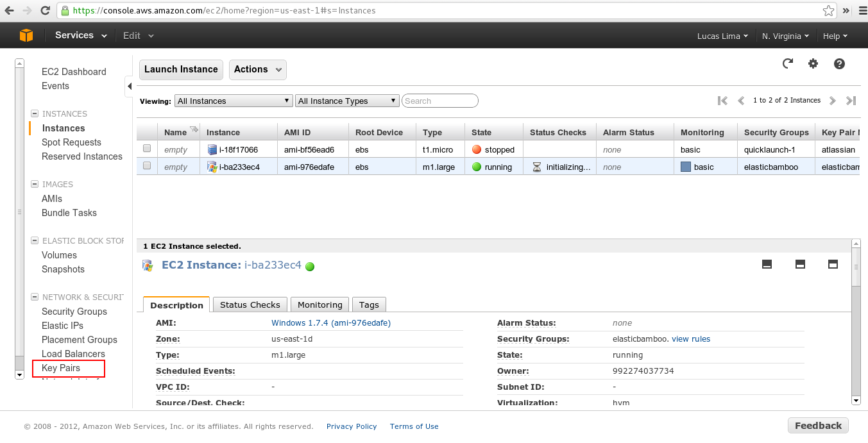Collapse the IMAGES section in the sidebar
Viewport: 868px width, 443px height.
pyautogui.click(x=34, y=184)
